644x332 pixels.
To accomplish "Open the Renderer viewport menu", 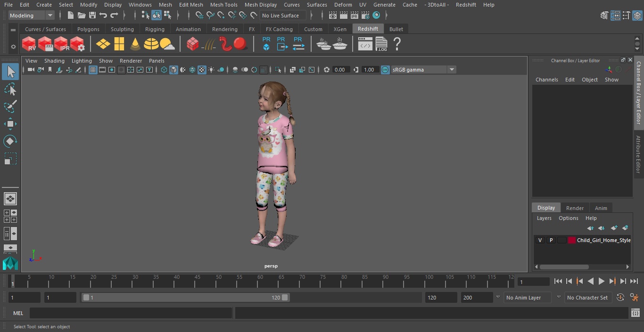I will point(131,61).
